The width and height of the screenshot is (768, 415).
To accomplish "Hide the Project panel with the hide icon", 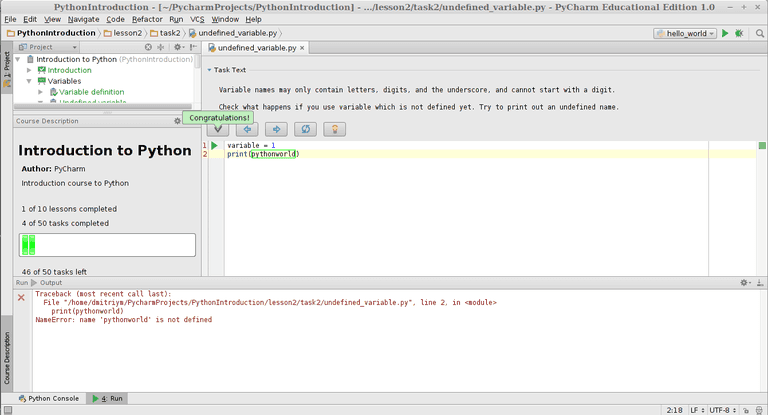I will (193, 47).
